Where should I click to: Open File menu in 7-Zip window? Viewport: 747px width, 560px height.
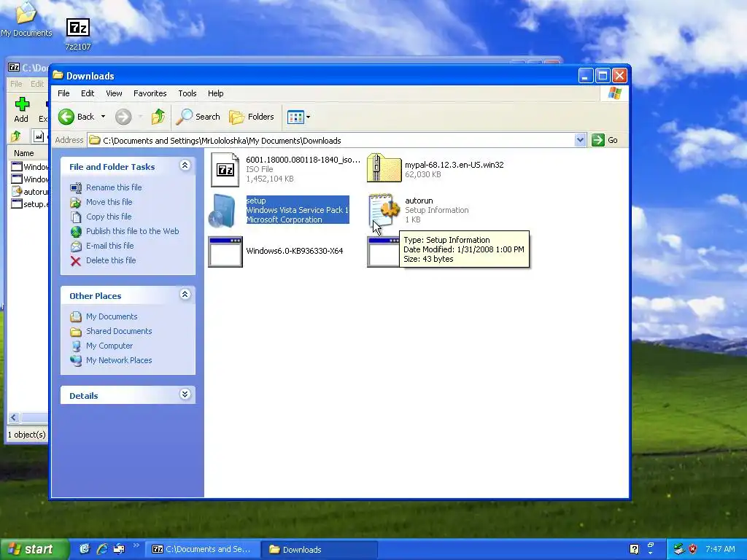click(16, 84)
